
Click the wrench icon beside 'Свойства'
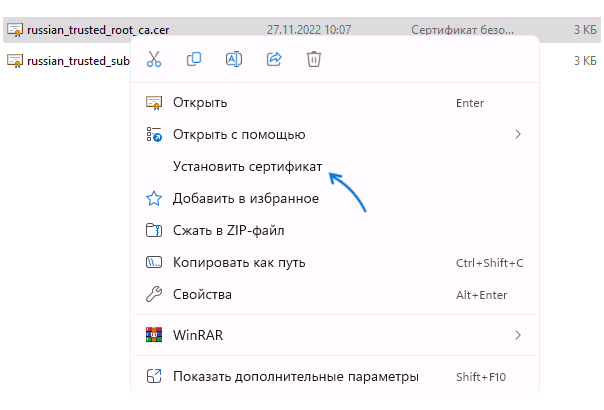154,294
